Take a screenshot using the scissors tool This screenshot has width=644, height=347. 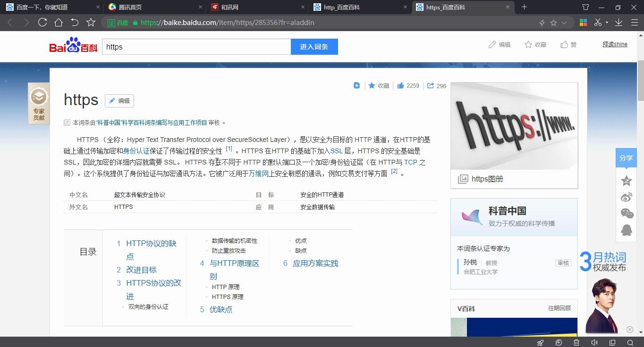click(597, 22)
